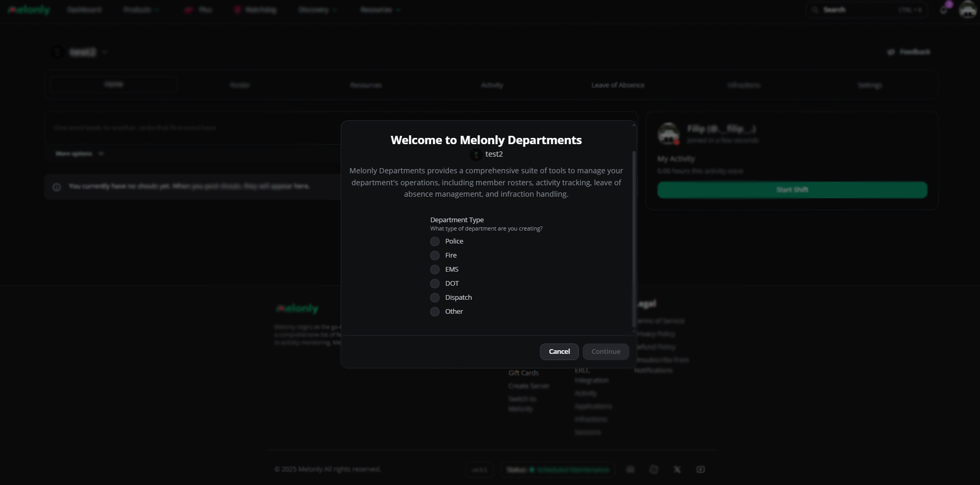Switch to the Activity tab
This screenshot has height=485, width=980.
coord(492,85)
